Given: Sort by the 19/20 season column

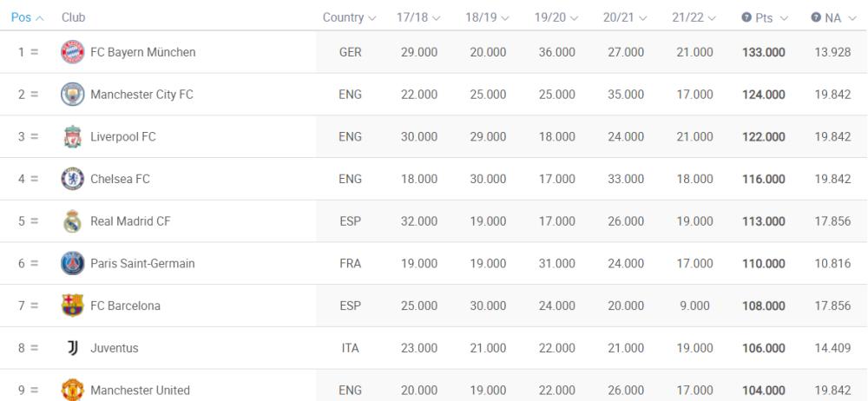Looking at the screenshot, I should click(556, 17).
